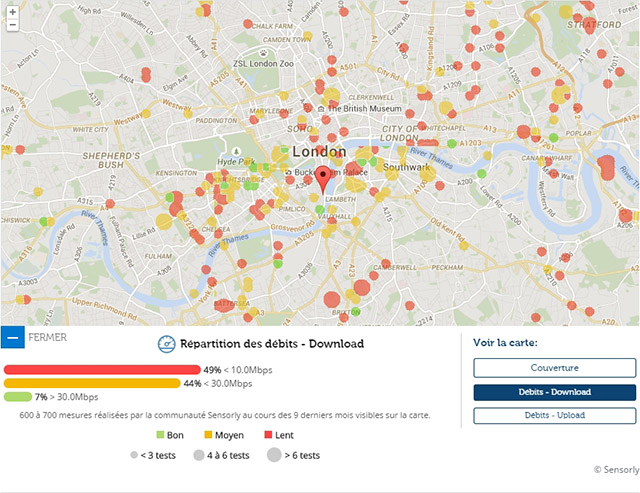Click the 'Répartition des débits - Download' title
This screenshot has width=640, height=493.
(272, 344)
